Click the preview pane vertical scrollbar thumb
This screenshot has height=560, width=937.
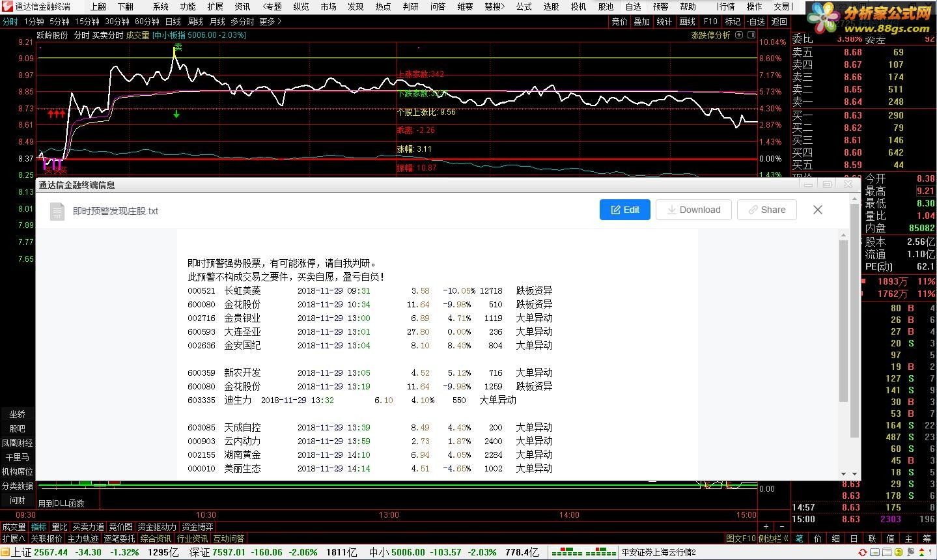[x=844, y=320]
